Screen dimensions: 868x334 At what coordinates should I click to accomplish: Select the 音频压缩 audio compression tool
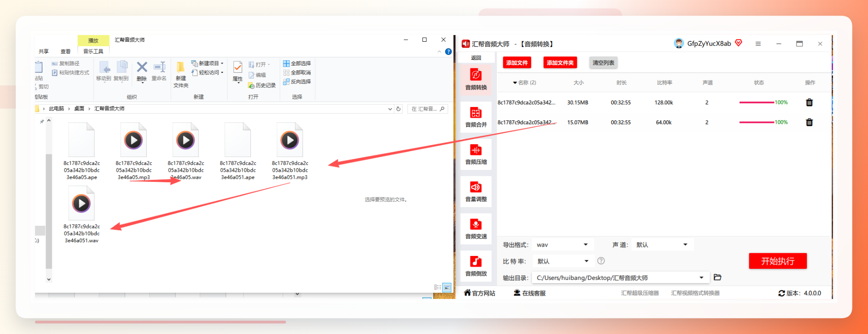coord(476,154)
